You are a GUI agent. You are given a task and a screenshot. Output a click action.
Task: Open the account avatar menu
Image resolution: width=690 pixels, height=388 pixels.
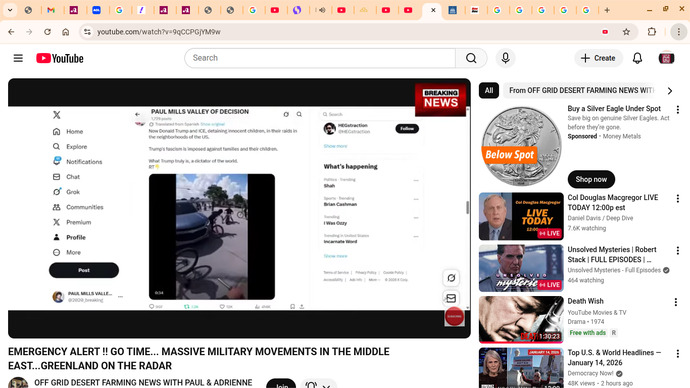[666, 58]
